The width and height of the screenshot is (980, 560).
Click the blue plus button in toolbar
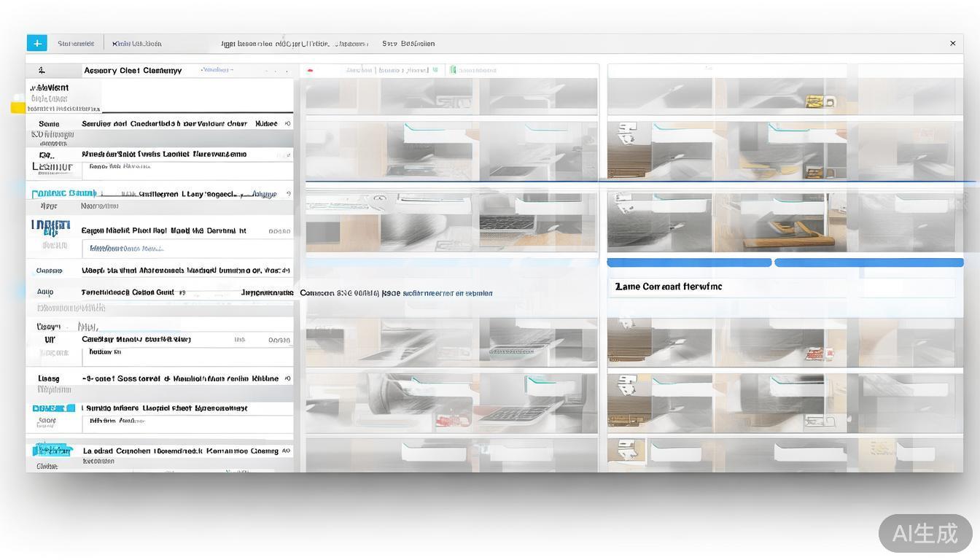(x=36, y=43)
